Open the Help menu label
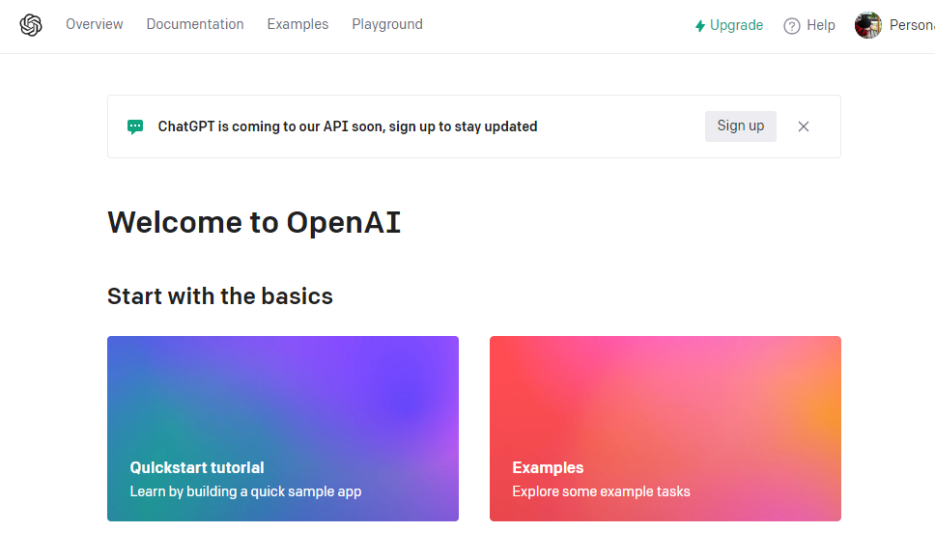The image size is (935, 560). tap(820, 25)
